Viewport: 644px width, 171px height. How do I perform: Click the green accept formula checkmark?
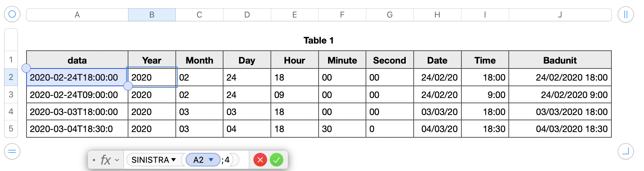click(277, 160)
